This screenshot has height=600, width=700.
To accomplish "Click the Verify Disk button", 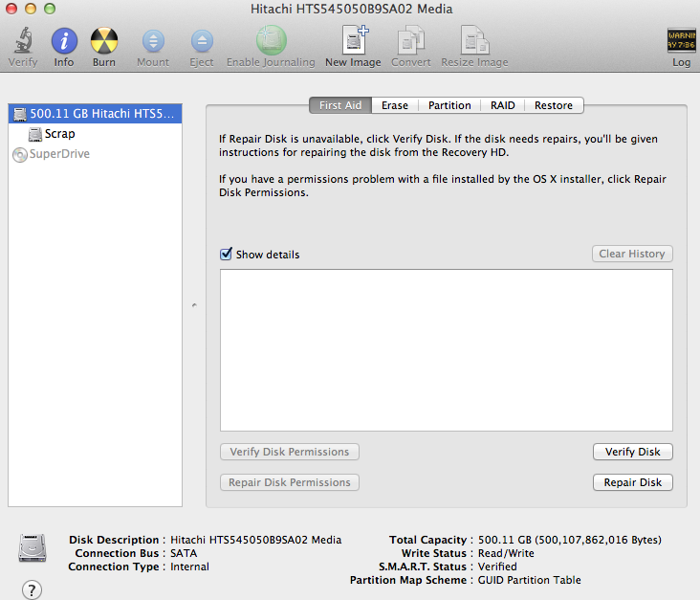I will coord(633,452).
